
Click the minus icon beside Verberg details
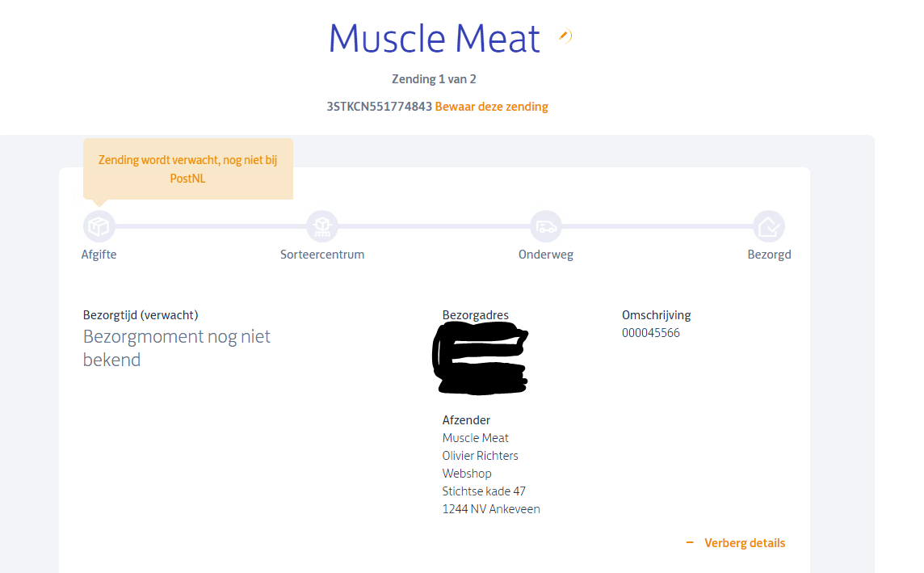pyautogui.click(x=690, y=543)
